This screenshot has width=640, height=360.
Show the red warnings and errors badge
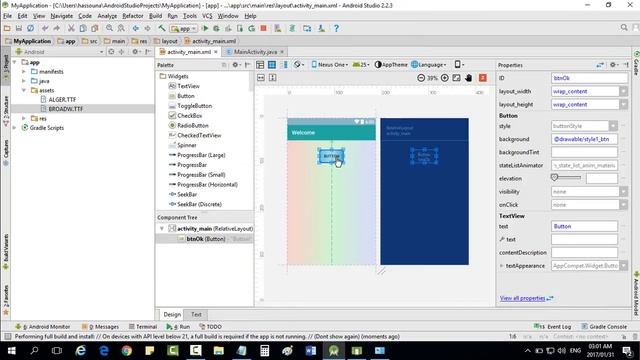(482, 78)
